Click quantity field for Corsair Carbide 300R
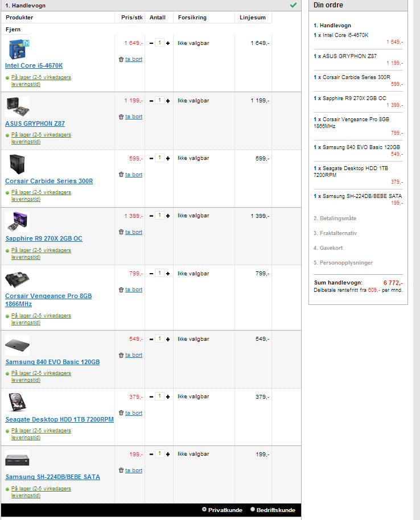420x520 pixels. 159,158
